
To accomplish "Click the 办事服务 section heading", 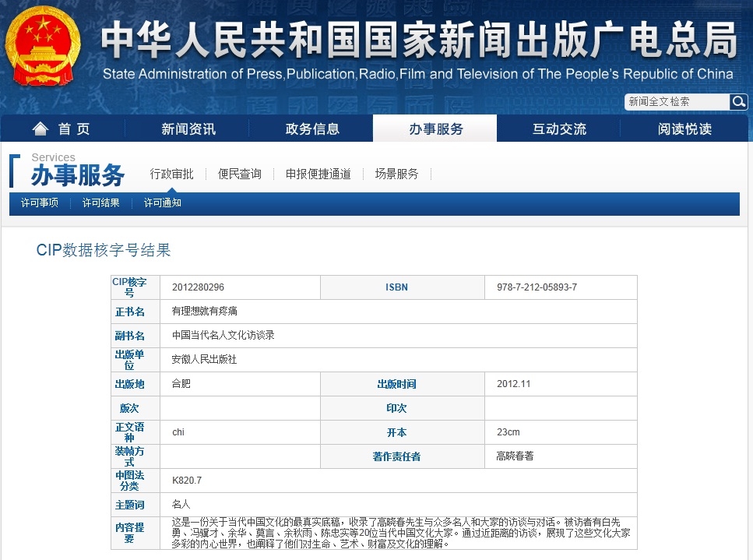I will (x=78, y=175).
